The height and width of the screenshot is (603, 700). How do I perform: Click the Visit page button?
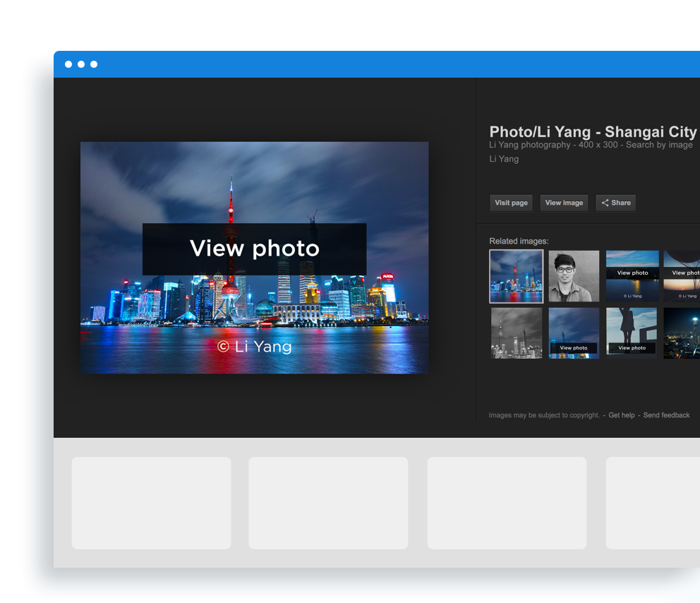[x=511, y=203]
